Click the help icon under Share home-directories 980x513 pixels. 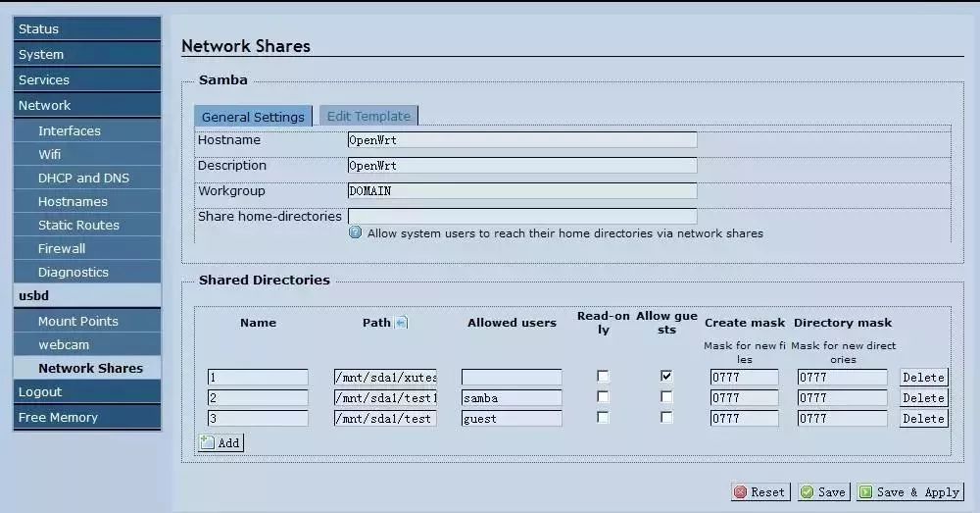pyautogui.click(x=355, y=233)
